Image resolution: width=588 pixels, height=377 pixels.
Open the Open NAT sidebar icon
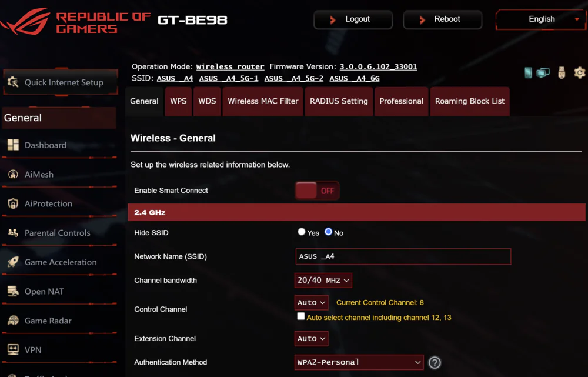pos(13,291)
